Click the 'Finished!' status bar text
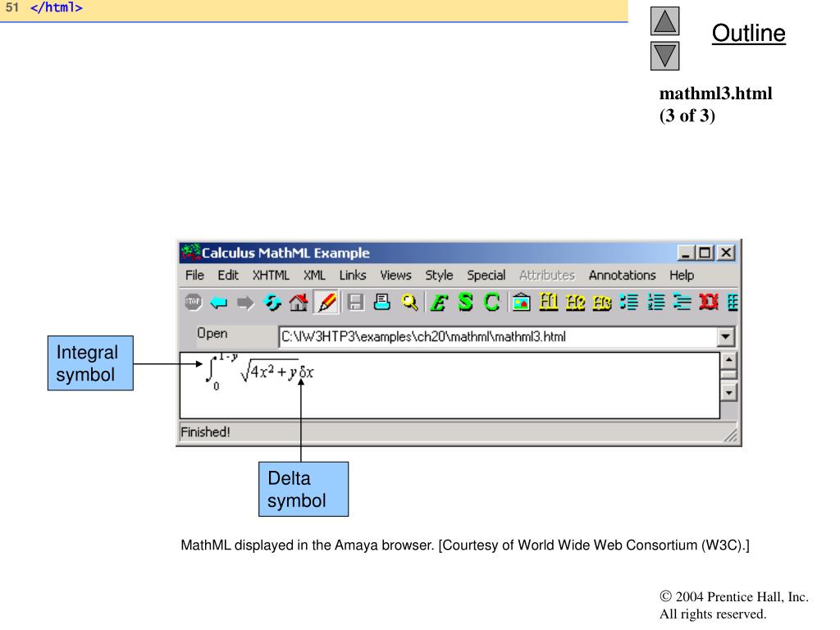Screen dimensions: 840x630 coord(205,431)
